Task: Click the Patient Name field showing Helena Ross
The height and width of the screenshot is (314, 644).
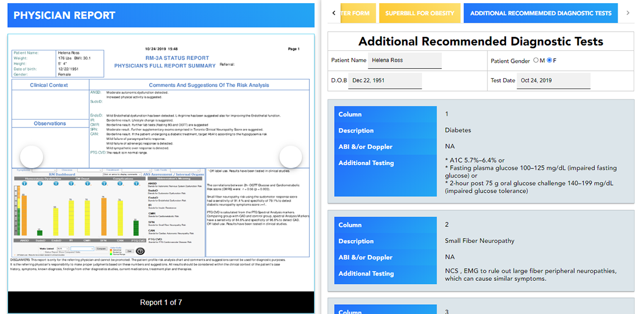Action: point(404,61)
